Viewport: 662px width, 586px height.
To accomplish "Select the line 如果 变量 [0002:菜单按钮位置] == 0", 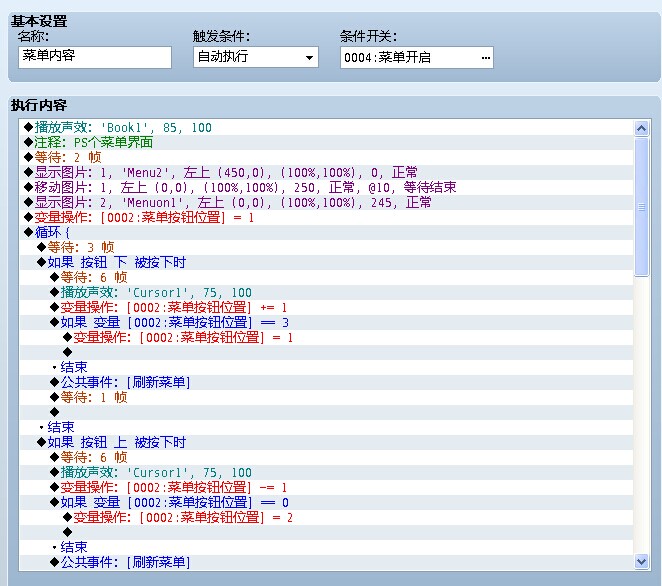I will click(x=326, y=502).
